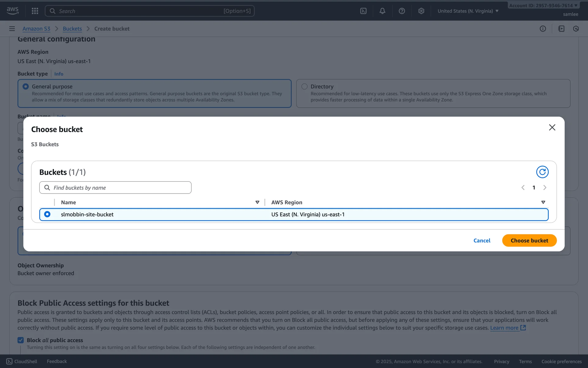Viewport: 588px width, 368px height.
Task: Toggle Block all public access checkbox
Action: click(x=21, y=340)
